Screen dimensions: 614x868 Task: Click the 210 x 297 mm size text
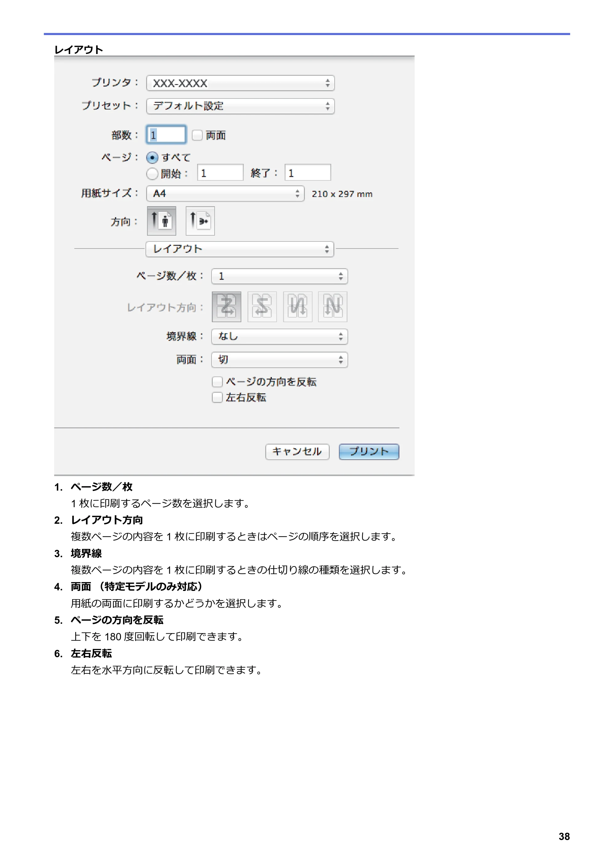pos(342,194)
